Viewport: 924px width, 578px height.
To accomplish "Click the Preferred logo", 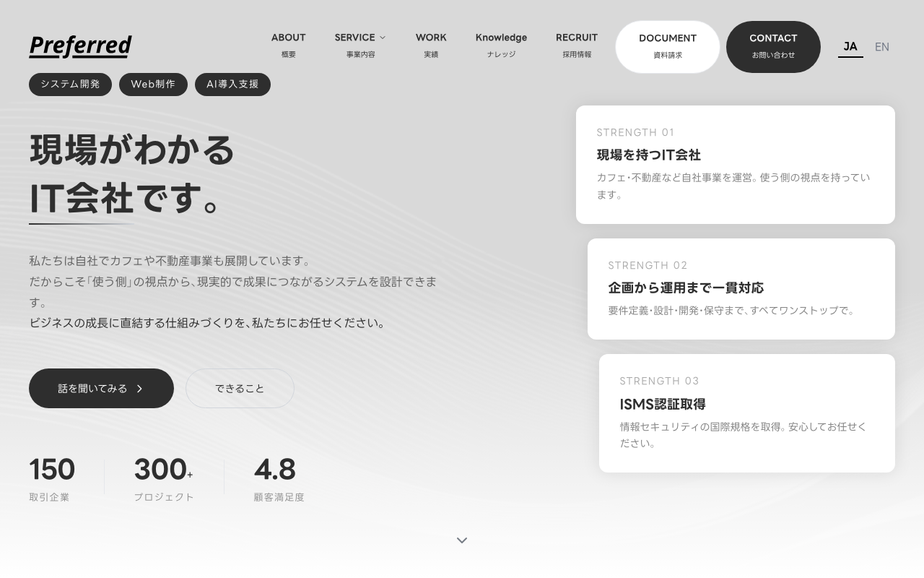I will tap(80, 46).
